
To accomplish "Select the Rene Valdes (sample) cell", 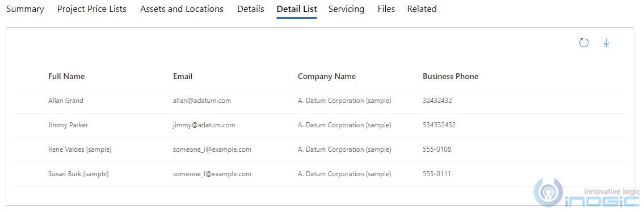I will tap(80, 149).
